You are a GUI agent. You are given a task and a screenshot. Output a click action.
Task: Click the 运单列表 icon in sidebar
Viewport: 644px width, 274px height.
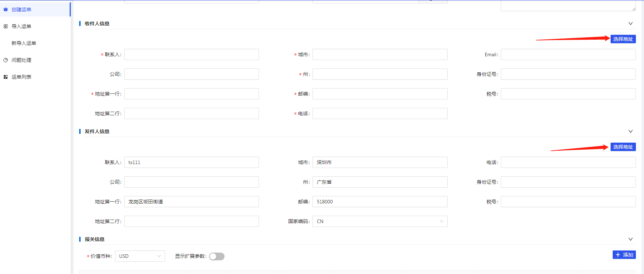point(6,77)
